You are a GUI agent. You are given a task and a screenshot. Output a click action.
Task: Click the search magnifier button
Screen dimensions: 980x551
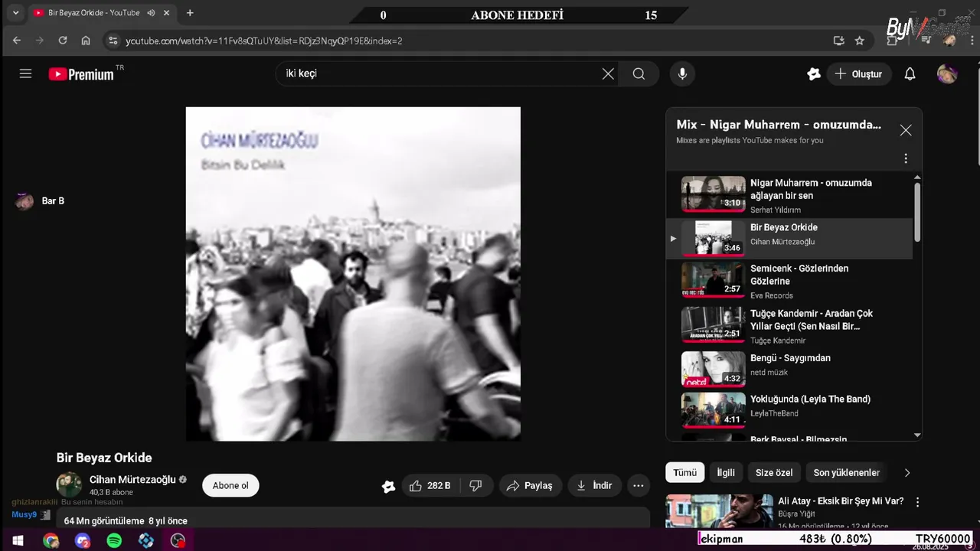(639, 74)
